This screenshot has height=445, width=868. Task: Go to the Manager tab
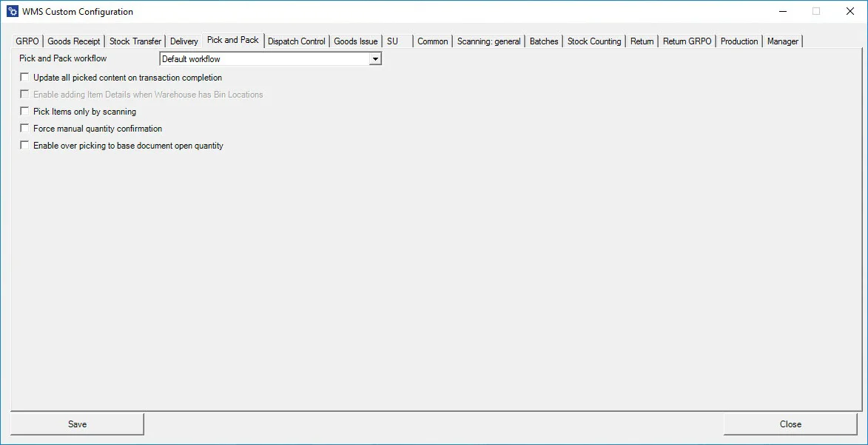[782, 41]
